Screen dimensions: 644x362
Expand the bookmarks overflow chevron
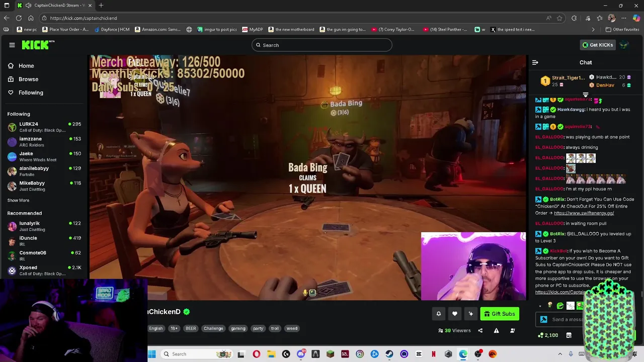593,30
